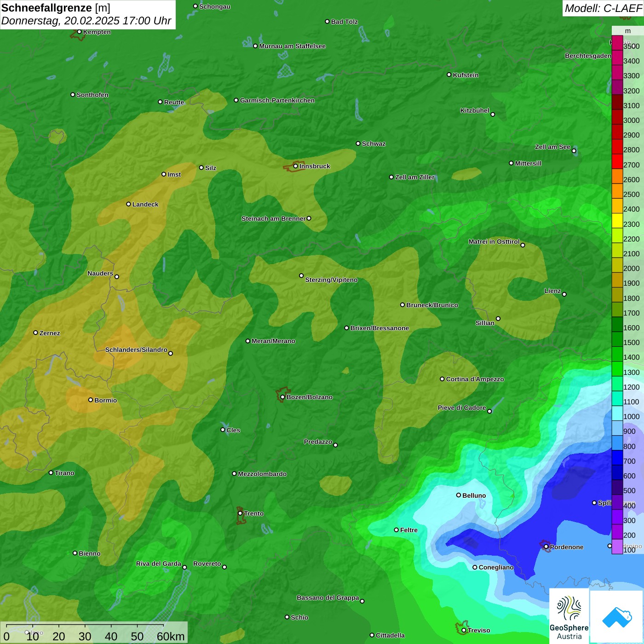This screenshot has width=644, height=644.
Task: Click the 'Rovereto' label
Action: click(x=207, y=563)
